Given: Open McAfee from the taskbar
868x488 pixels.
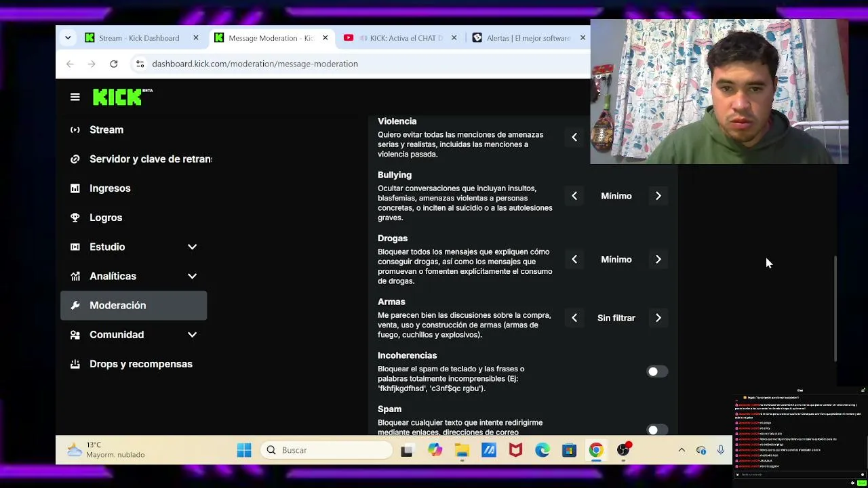Looking at the screenshot, I should (x=515, y=450).
